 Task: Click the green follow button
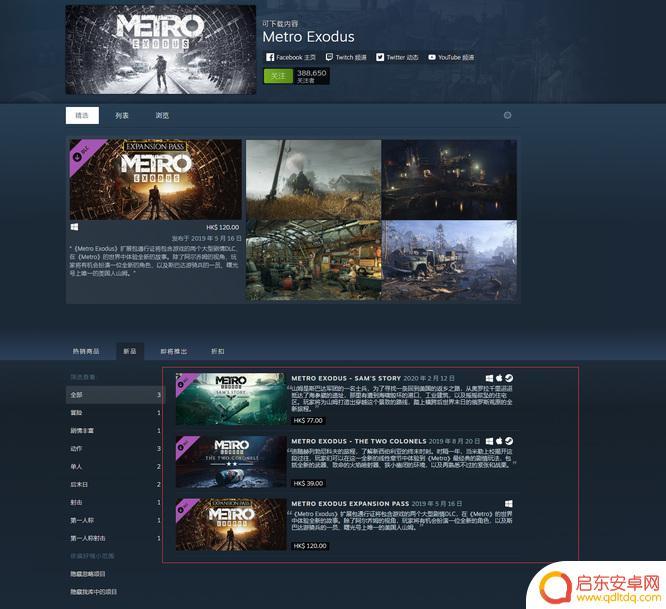pyautogui.click(x=278, y=76)
